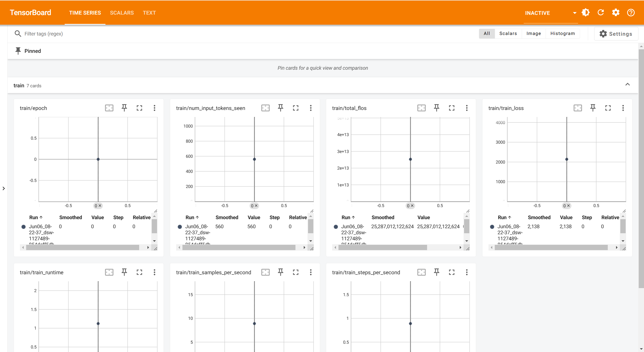Open header settings gear
This screenshot has width=644, height=352.
pyautogui.click(x=616, y=13)
